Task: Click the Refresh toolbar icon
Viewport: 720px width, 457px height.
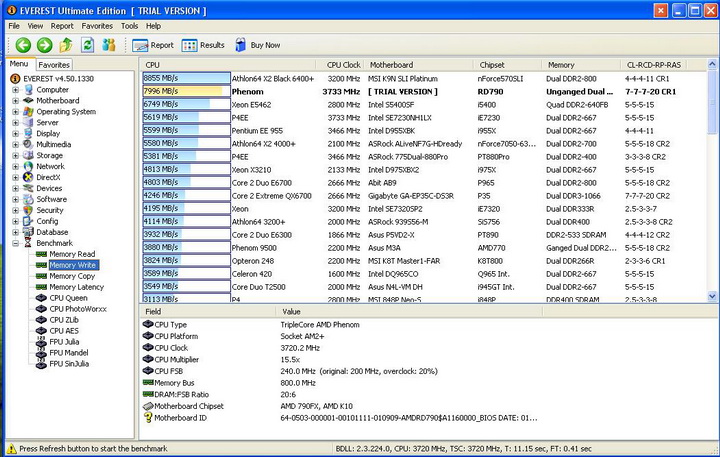Action: pyautogui.click(x=87, y=45)
